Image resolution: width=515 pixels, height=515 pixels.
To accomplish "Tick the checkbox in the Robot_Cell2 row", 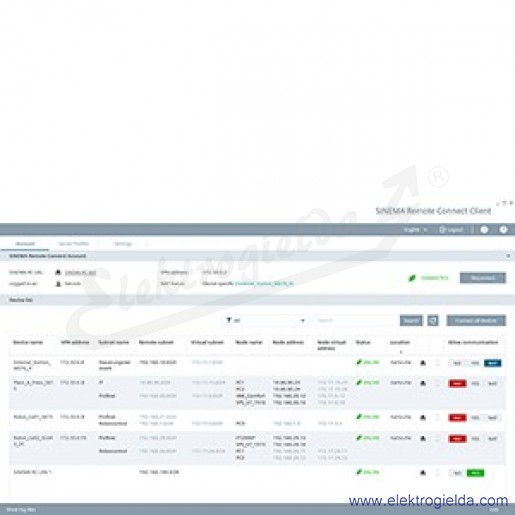I will 438,438.
